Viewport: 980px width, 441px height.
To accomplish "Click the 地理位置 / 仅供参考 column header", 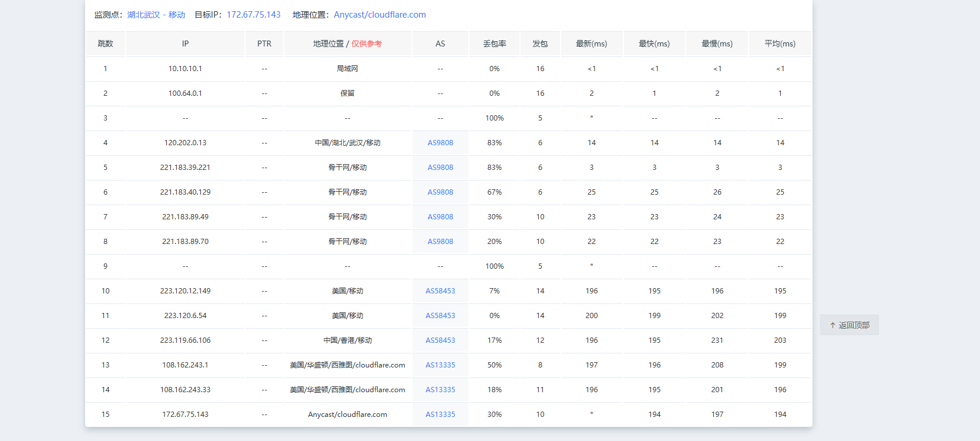I will point(348,44).
